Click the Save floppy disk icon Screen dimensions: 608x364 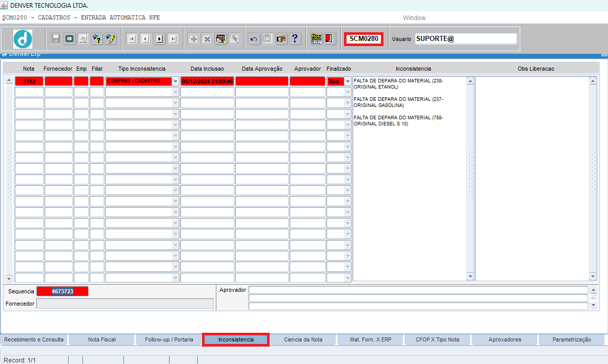point(56,39)
